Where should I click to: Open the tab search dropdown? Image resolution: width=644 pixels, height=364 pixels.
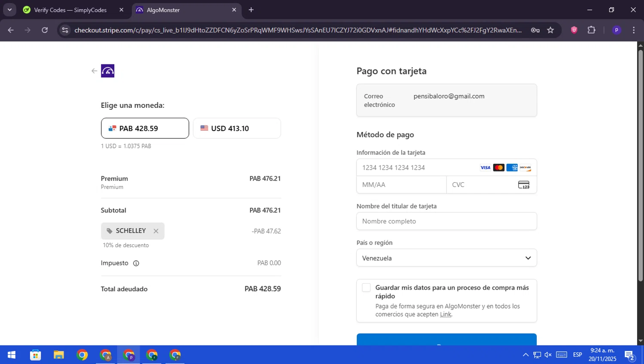9,10
